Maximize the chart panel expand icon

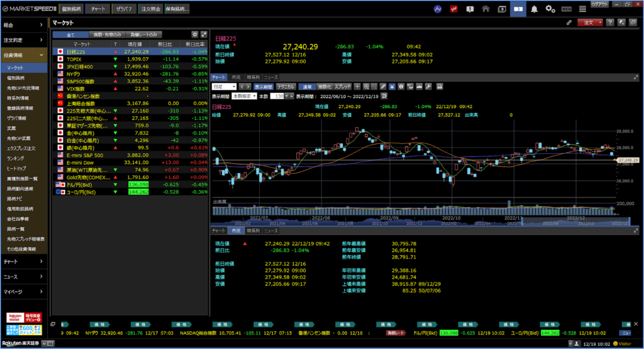[x=636, y=77]
